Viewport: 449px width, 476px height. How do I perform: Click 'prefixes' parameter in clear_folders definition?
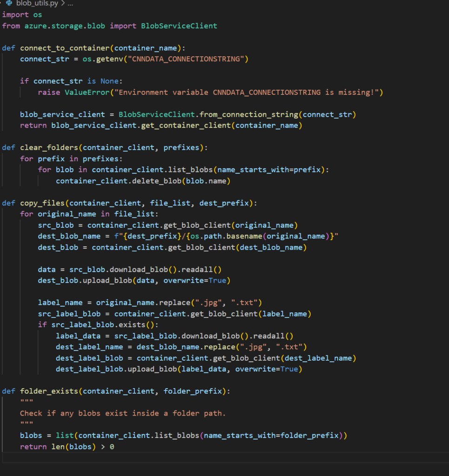181,147
